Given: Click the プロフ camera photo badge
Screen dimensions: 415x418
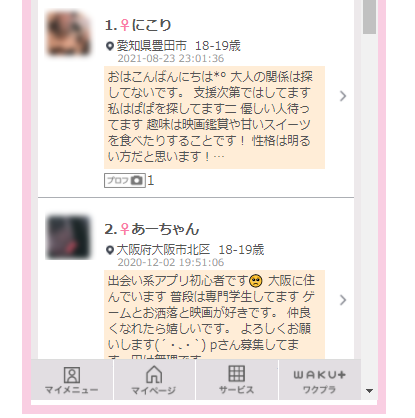Looking at the screenshot, I should point(125,181).
